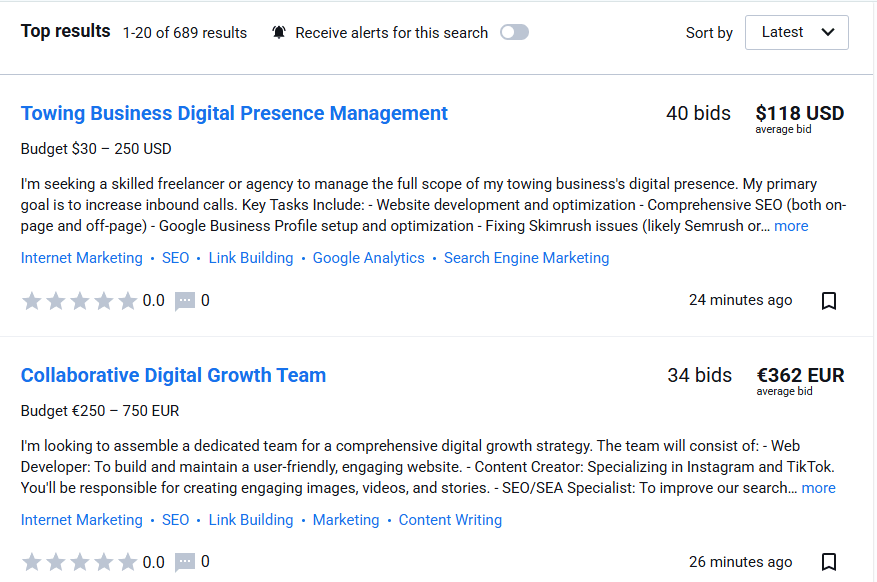The width and height of the screenshot is (877, 582).
Task: Click 24 minutes ago timestamp
Action: tap(741, 300)
